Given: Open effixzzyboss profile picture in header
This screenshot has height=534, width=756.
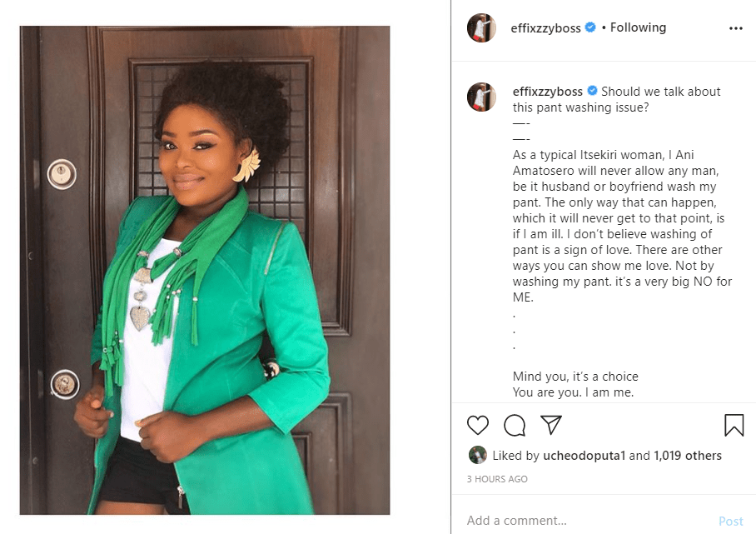Looking at the screenshot, I should point(481,27).
